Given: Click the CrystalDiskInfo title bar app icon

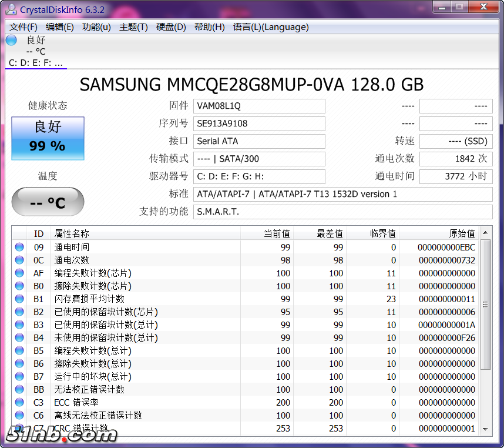Looking at the screenshot, I should tap(11, 9).
